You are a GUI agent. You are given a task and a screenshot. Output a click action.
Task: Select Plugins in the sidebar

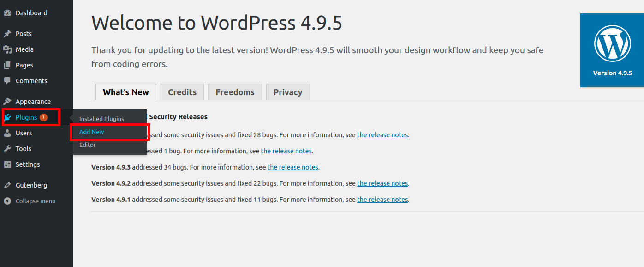(x=36, y=117)
